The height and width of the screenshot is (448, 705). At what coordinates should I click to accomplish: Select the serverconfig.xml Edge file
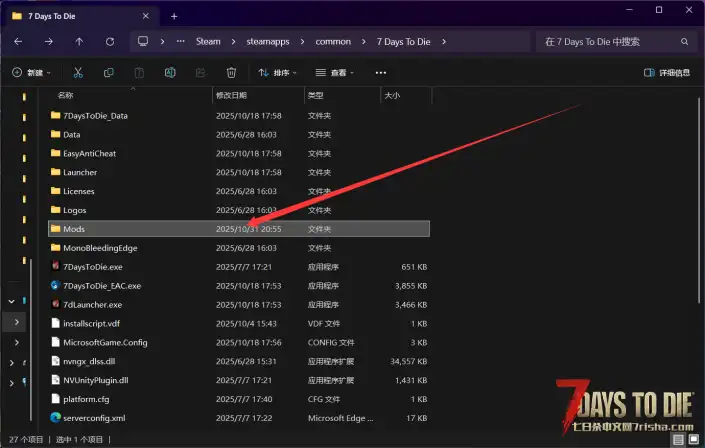pyautogui.click(x=239, y=418)
